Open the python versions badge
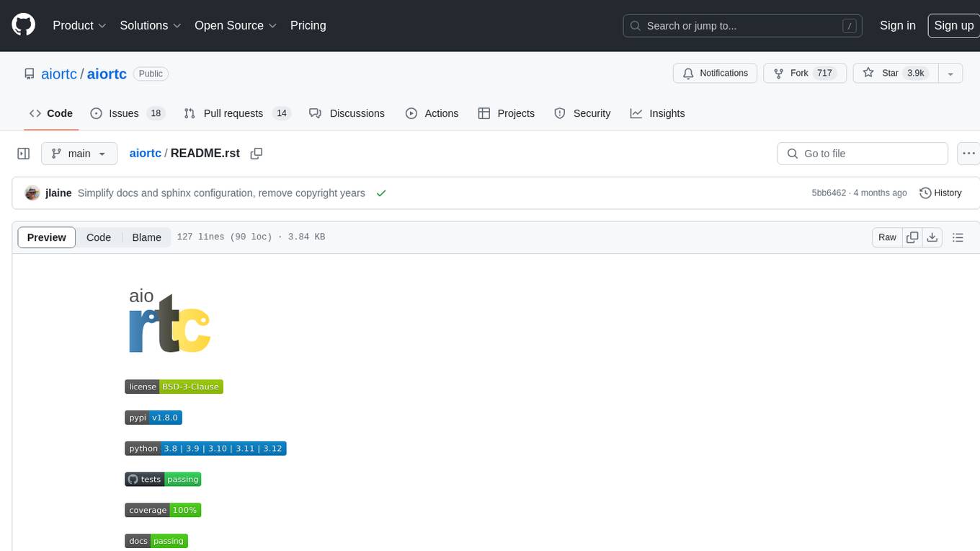Viewport: 980px width, 551px height. [x=205, y=449]
